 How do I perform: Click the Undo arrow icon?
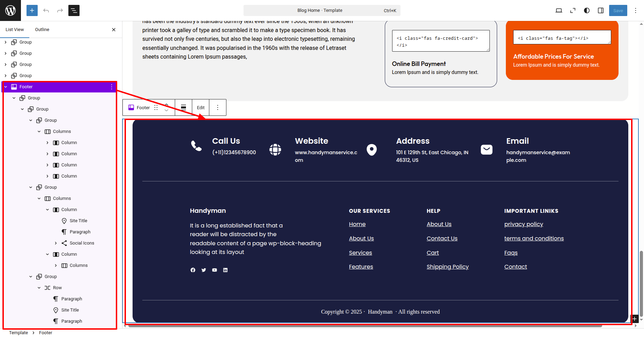point(46,10)
